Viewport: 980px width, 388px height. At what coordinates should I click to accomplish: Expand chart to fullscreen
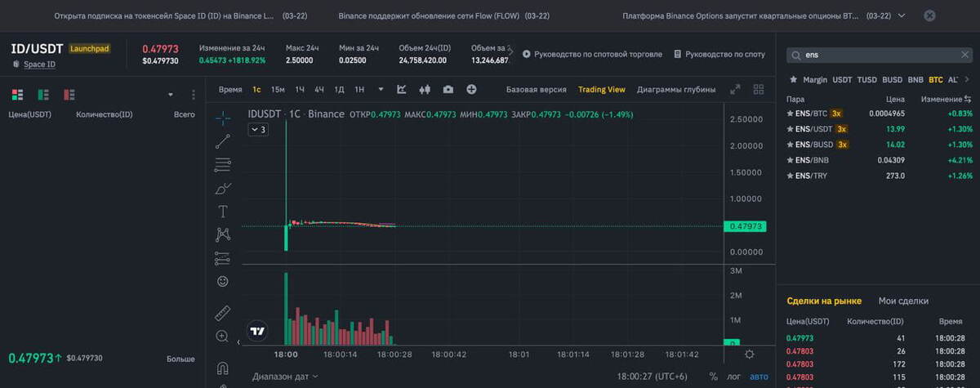pos(735,89)
